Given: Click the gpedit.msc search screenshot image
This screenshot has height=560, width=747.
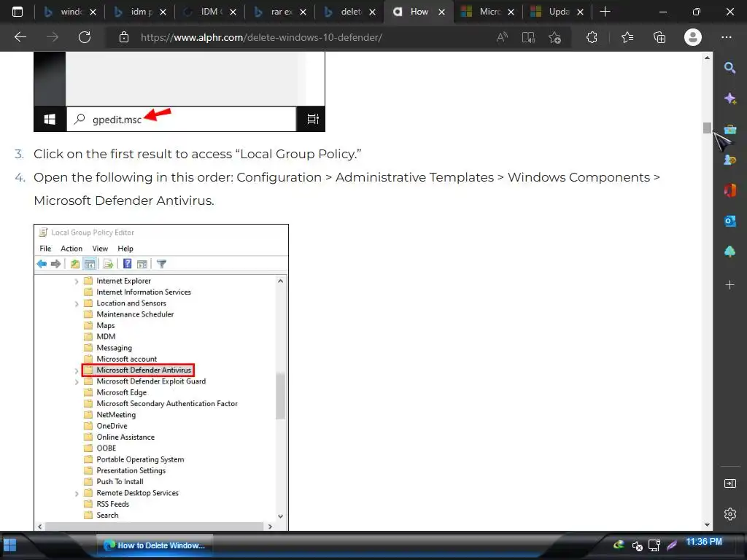Looking at the screenshot, I should coord(179,91).
